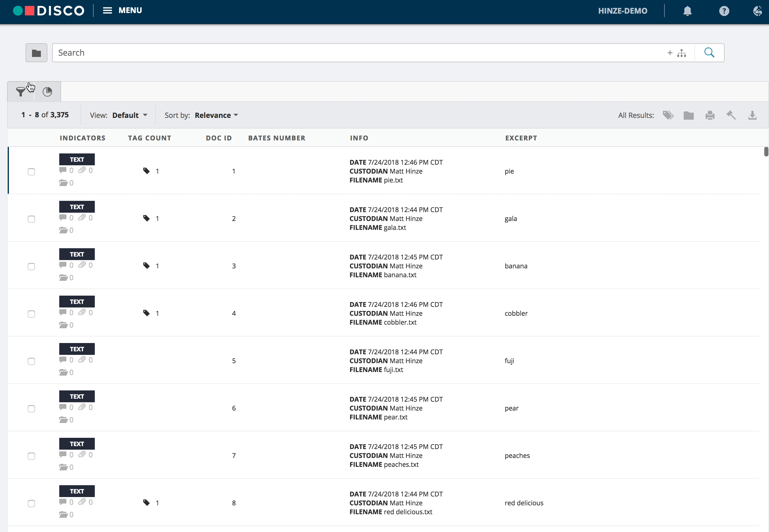Select the checkbox for red delicious.txt row
The width and height of the screenshot is (769, 532).
coord(31,503)
